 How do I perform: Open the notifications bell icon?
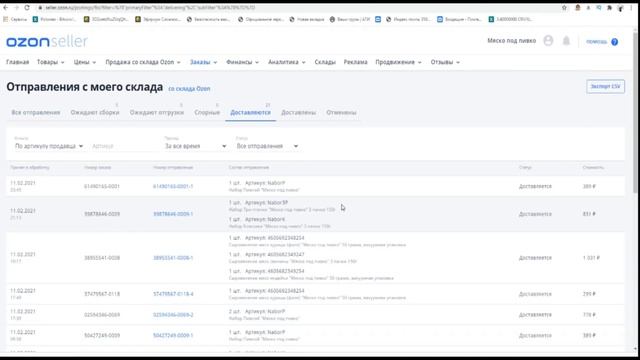pyautogui.click(x=566, y=41)
